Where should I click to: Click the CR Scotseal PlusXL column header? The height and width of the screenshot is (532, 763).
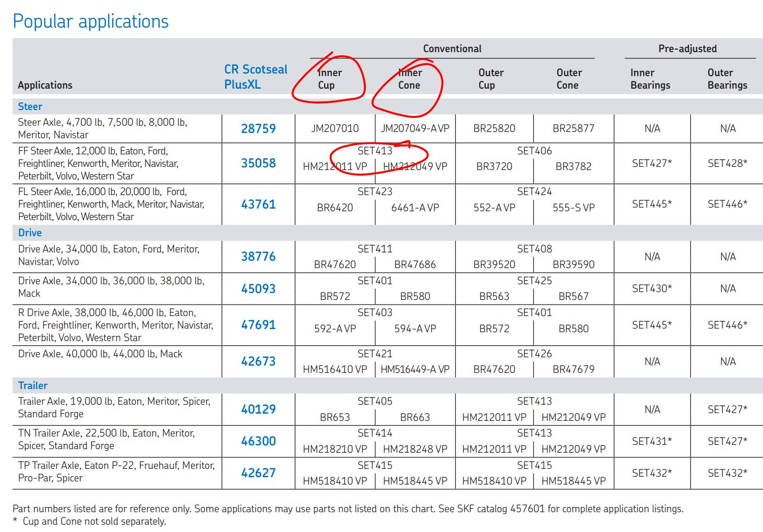pos(255,77)
